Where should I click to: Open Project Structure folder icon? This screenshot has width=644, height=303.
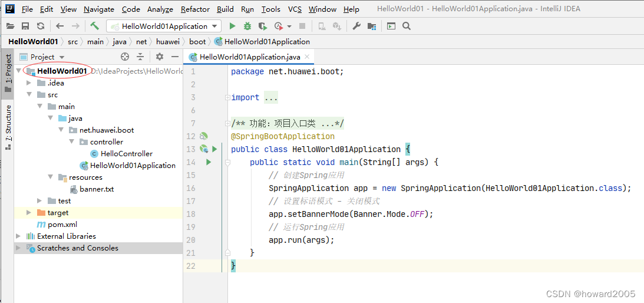pyautogui.click(x=372, y=27)
